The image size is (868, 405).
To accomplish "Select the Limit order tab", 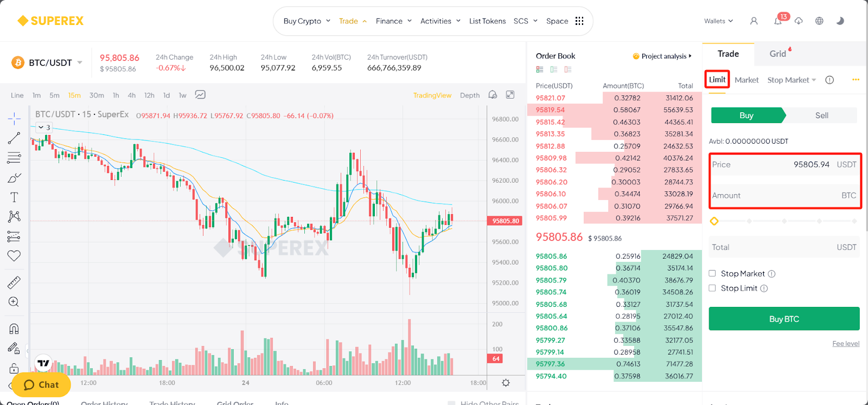I will point(717,80).
